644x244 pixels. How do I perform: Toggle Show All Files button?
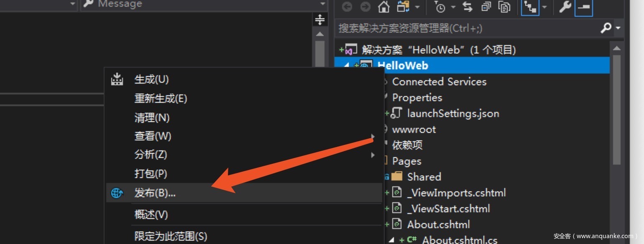click(x=505, y=7)
